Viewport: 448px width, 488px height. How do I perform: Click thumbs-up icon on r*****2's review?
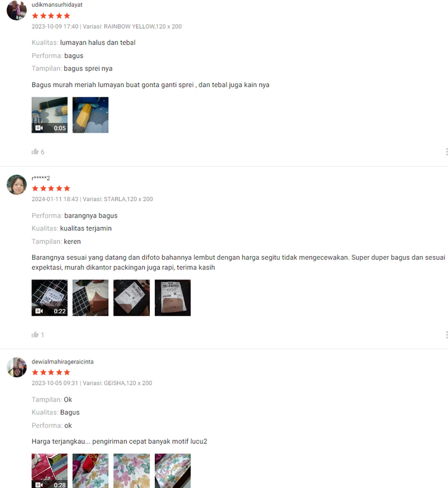pos(35,334)
